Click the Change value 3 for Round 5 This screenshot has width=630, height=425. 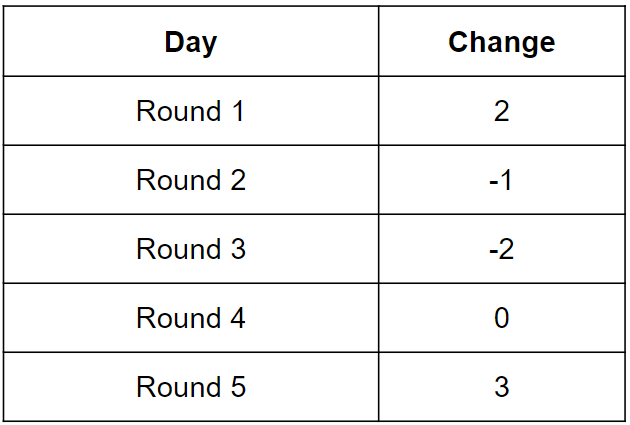pyautogui.click(x=501, y=387)
